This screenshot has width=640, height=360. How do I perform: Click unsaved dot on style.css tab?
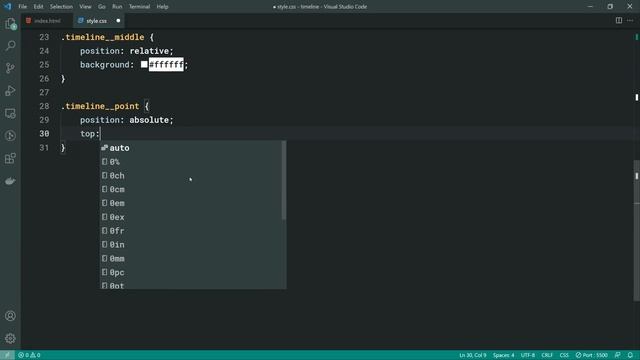coord(118,20)
